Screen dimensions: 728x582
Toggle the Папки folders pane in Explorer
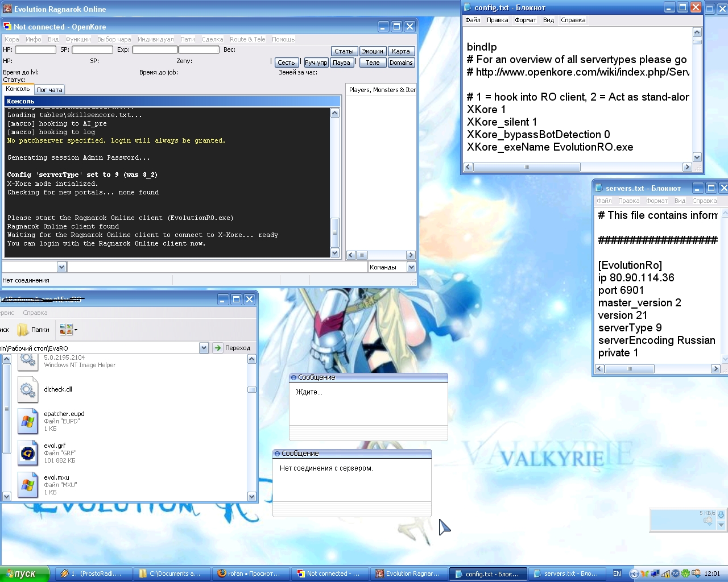pos(34,330)
